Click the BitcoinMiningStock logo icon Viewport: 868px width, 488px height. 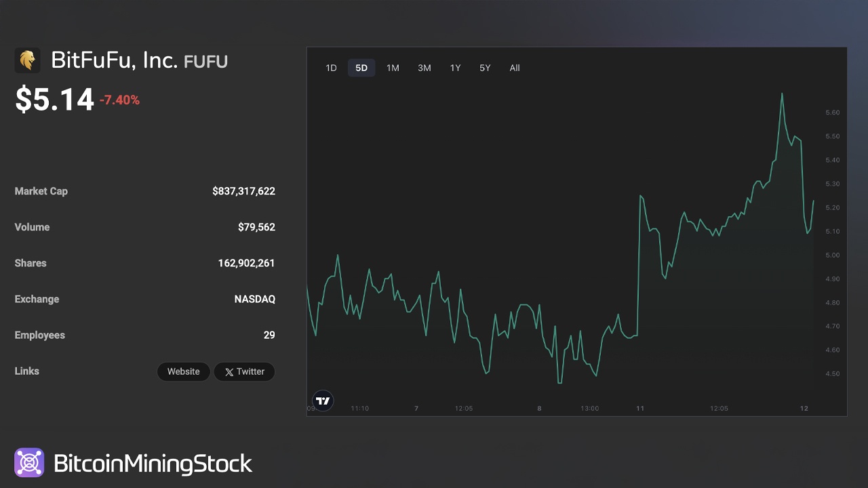(28, 462)
